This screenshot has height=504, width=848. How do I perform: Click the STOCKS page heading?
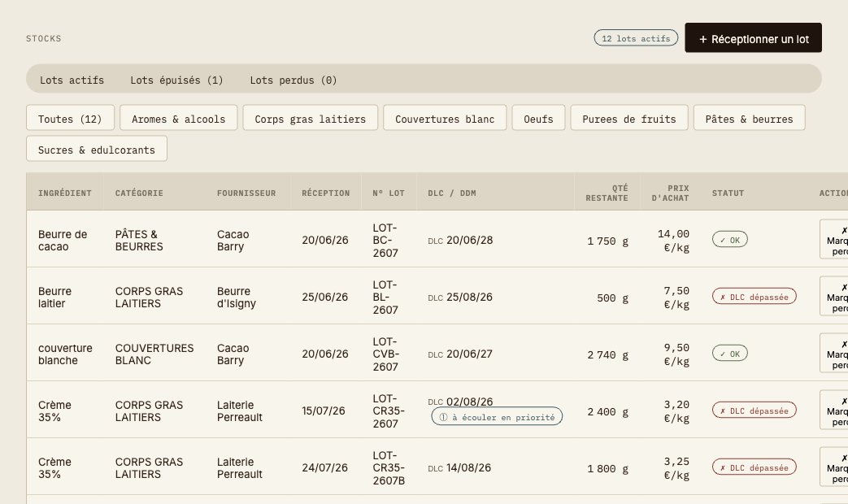[x=43, y=38]
